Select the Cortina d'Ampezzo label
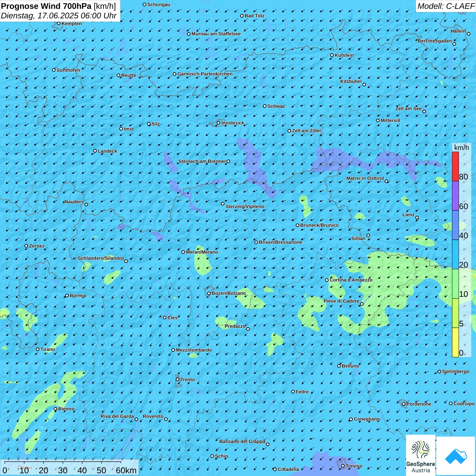476x476 pixels. tap(351, 280)
